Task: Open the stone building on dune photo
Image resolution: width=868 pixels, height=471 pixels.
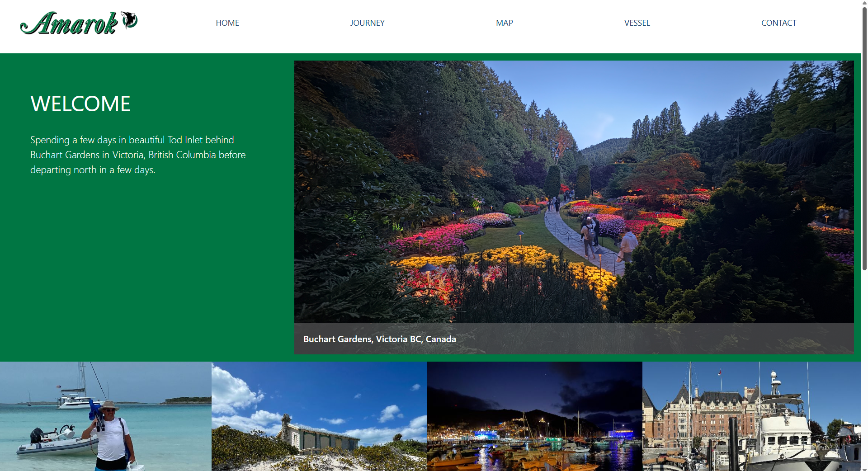Action: coord(319,416)
